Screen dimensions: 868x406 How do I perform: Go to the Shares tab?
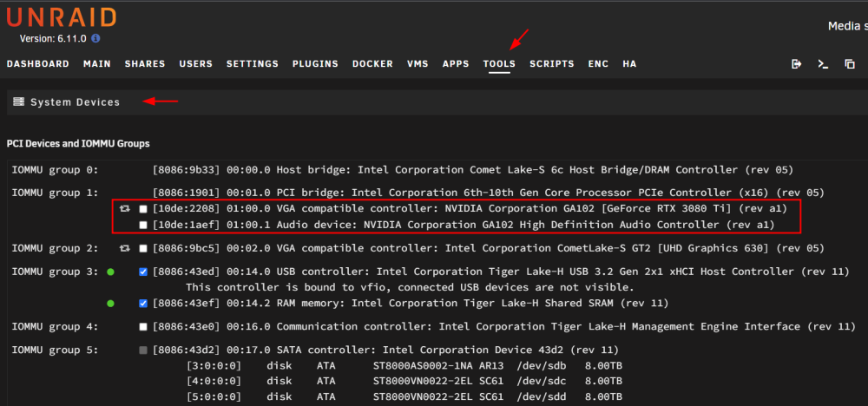pos(145,64)
